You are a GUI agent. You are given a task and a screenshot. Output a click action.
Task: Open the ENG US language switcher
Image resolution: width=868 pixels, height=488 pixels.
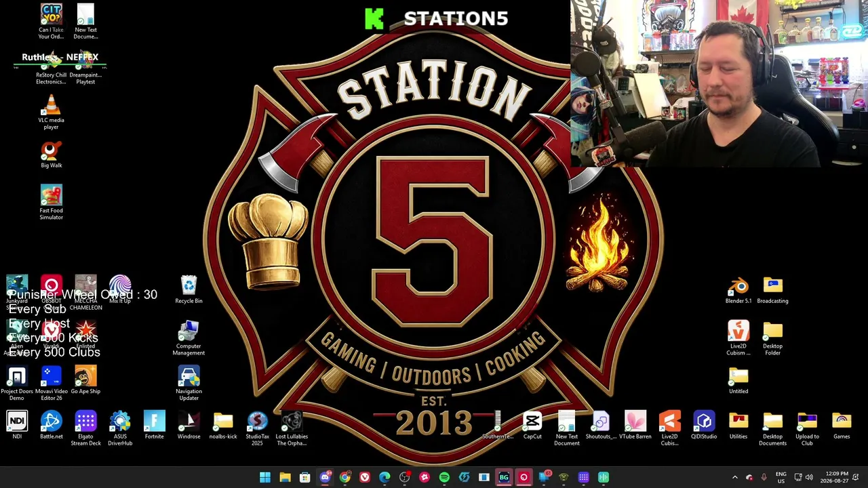[x=781, y=477]
